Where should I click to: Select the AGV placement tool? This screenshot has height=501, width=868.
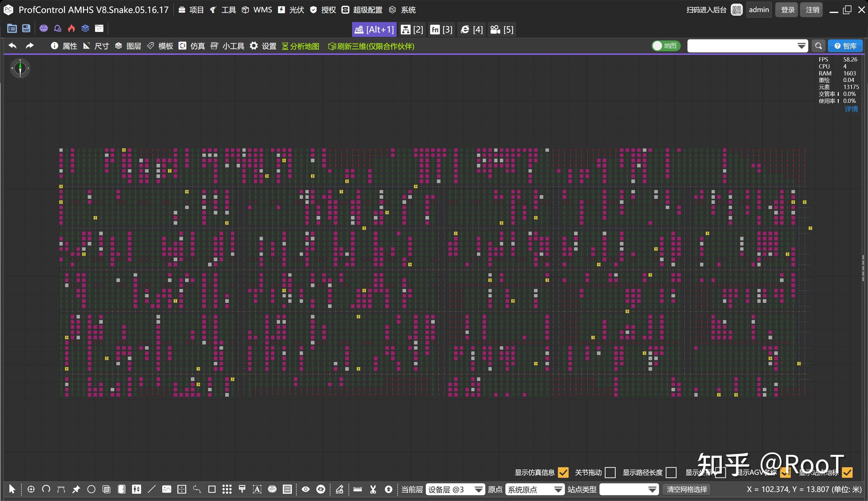coord(272,489)
